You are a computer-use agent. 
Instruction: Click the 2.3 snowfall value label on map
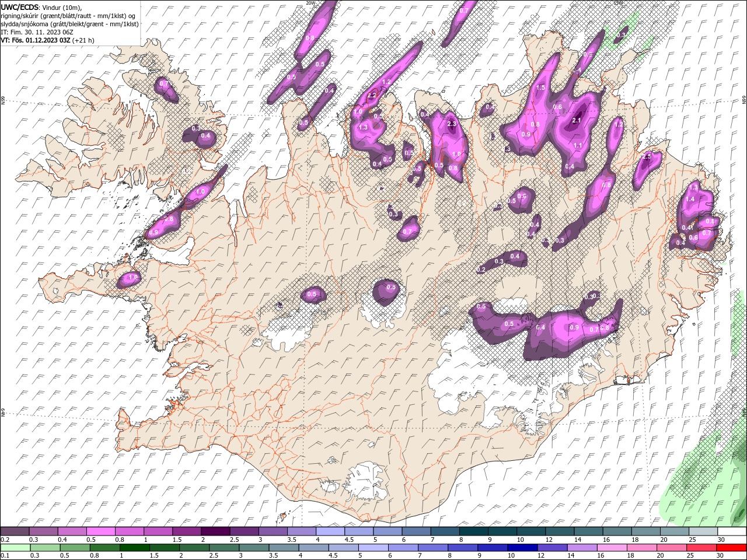pyautogui.click(x=451, y=124)
